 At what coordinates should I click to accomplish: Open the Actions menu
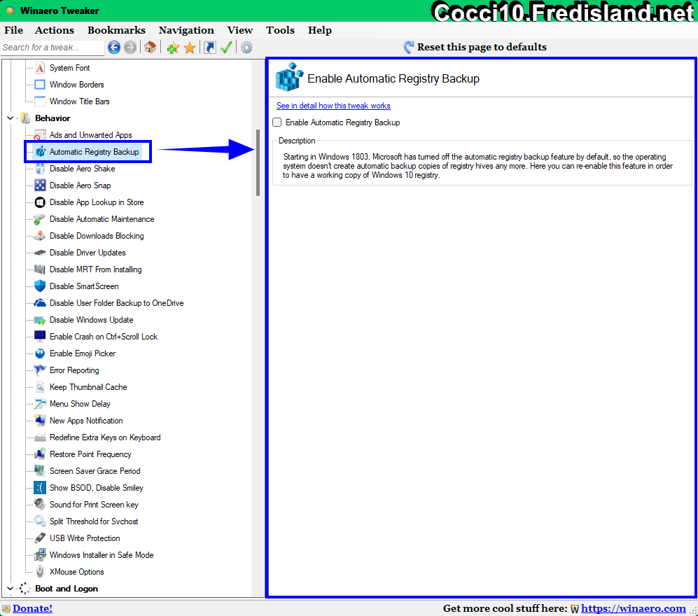55,30
